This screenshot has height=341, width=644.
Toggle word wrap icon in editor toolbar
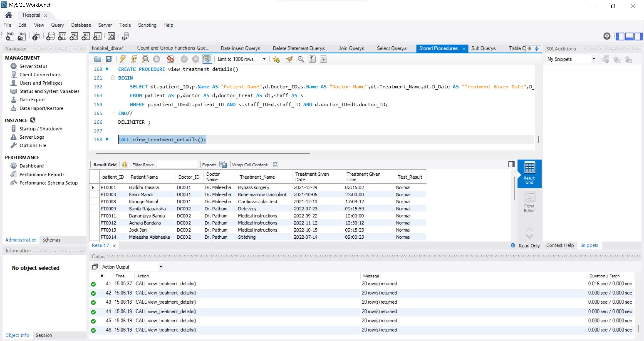click(x=323, y=59)
